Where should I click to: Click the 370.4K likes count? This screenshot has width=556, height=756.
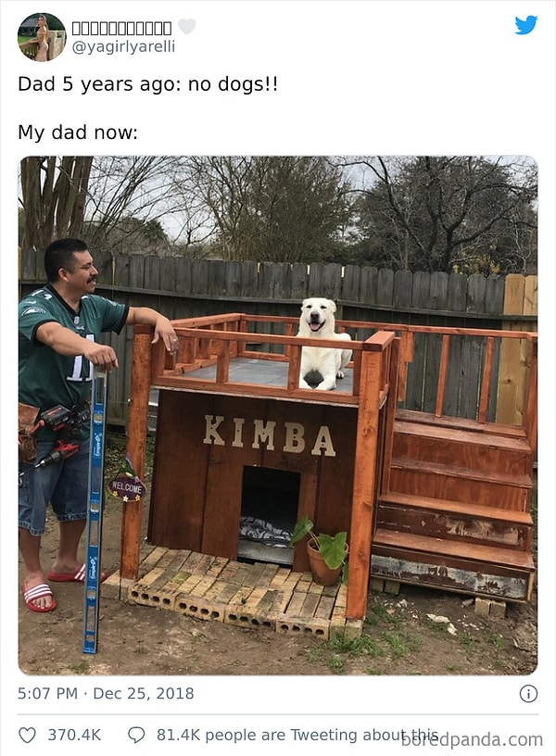pyautogui.click(x=74, y=736)
